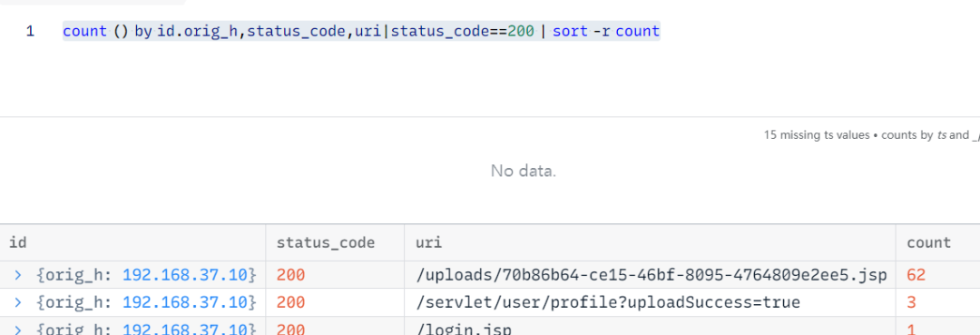Expand the /uploads jsp row chevron
This screenshot has height=335, width=980.
18,275
